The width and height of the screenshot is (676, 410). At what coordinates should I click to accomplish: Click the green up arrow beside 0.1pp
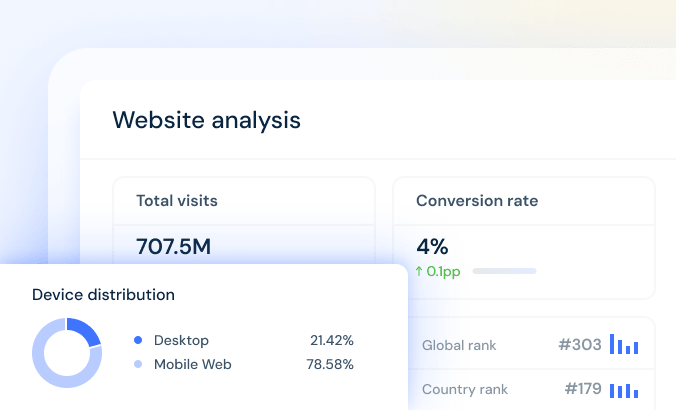click(x=419, y=271)
